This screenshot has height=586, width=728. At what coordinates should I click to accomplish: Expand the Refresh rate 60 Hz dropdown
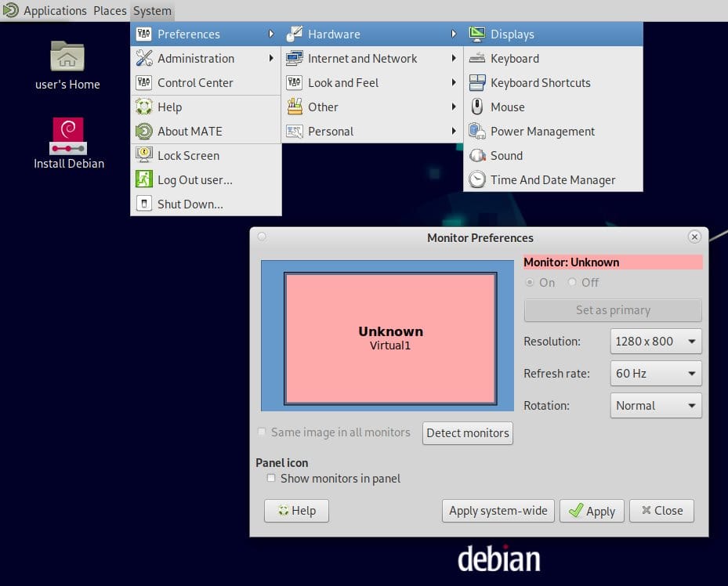point(655,374)
